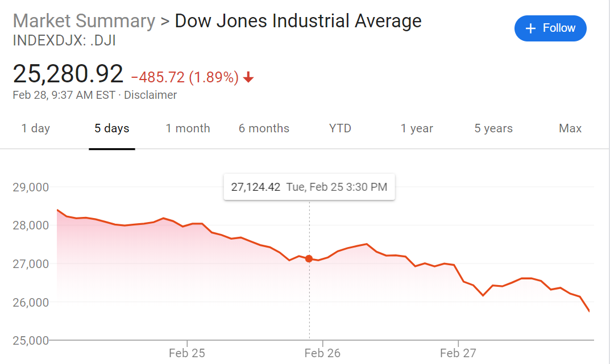Click the 27,124.42 price tooltip

point(309,187)
